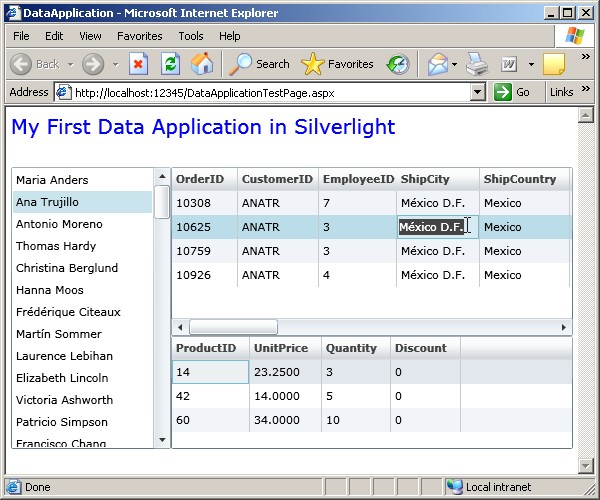Image resolution: width=600 pixels, height=500 pixels.
Task: Refresh the page using the green arrows icon
Action: pos(170,64)
